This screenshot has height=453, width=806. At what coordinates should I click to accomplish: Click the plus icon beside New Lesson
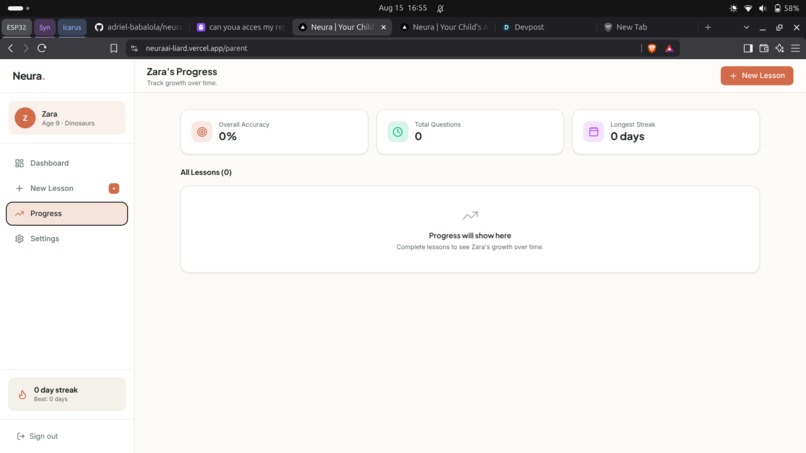click(20, 188)
